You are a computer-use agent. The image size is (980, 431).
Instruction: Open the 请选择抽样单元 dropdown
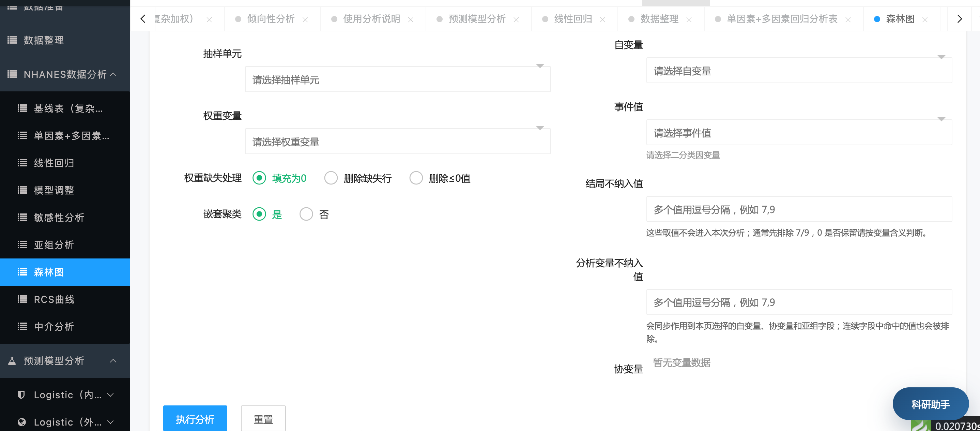point(398,79)
